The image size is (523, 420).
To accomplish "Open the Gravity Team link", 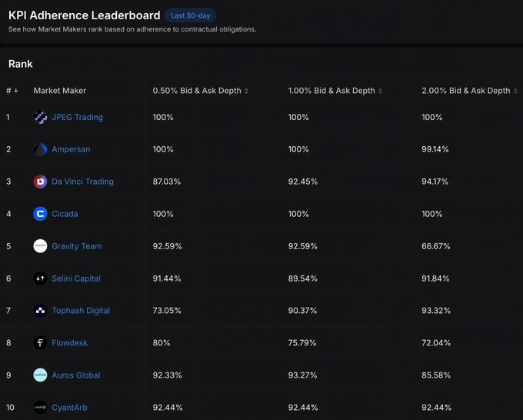I will pyautogui.click(x=77, y=246).
